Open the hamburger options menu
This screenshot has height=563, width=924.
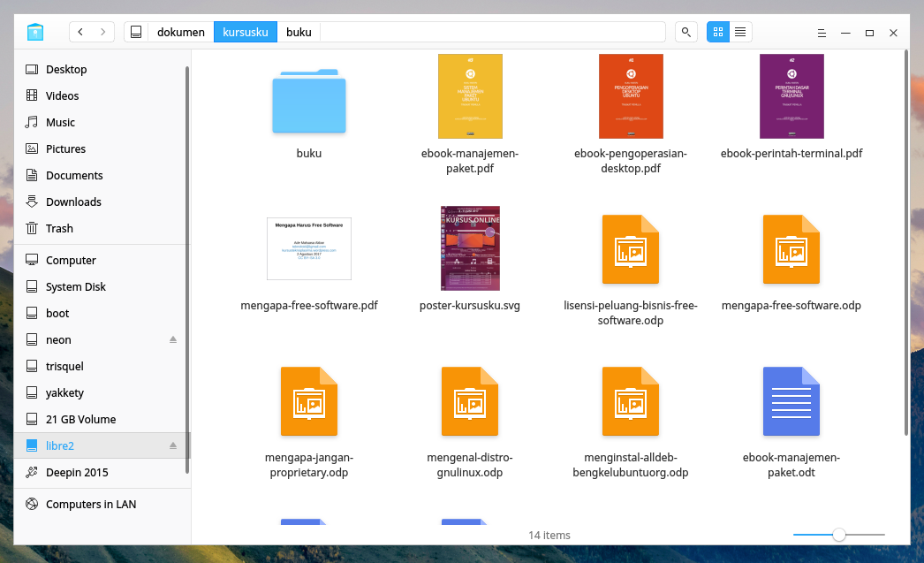click(x=821, y=32)
